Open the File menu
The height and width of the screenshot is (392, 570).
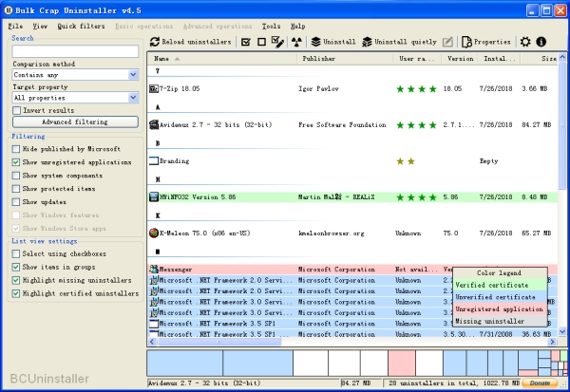15,27
